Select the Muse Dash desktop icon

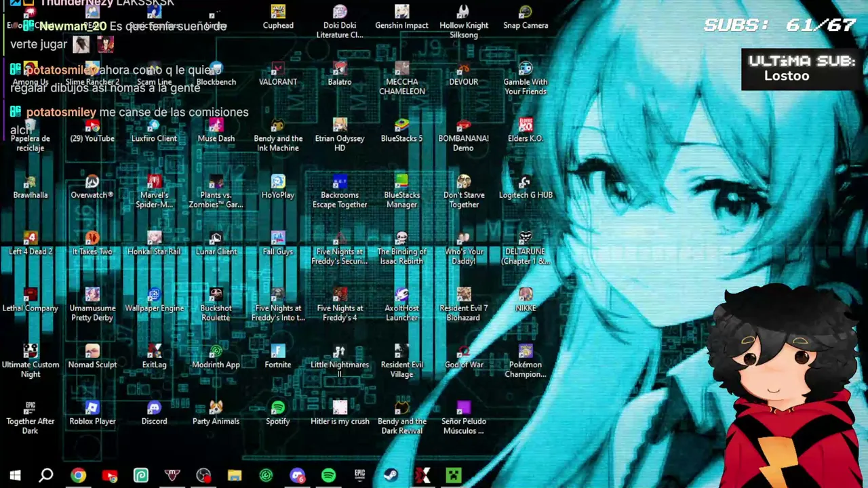click(x=216, y=131)
